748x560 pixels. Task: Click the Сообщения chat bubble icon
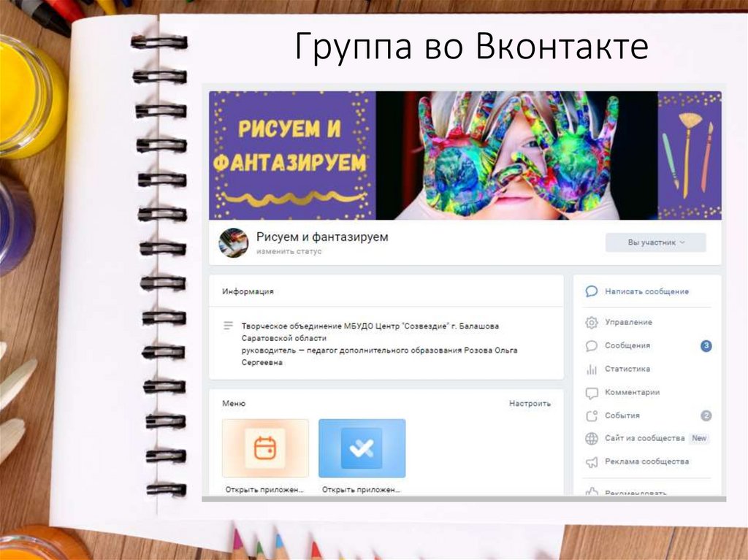[592, 346]
